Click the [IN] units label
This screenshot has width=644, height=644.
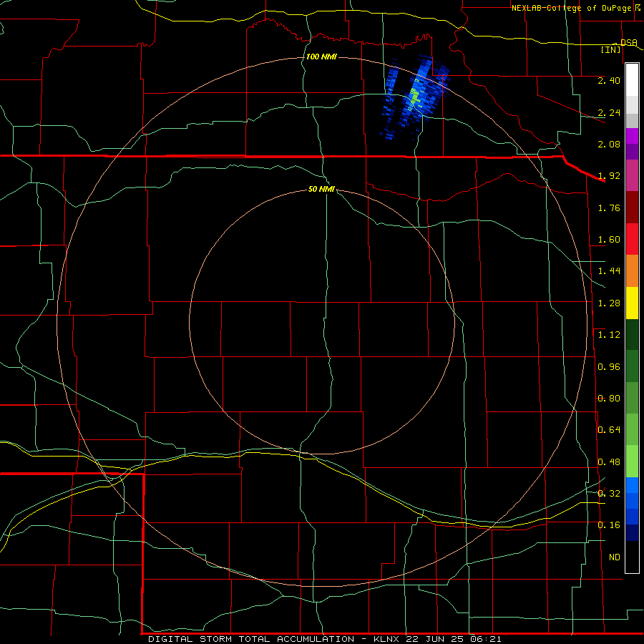point(611,49)
